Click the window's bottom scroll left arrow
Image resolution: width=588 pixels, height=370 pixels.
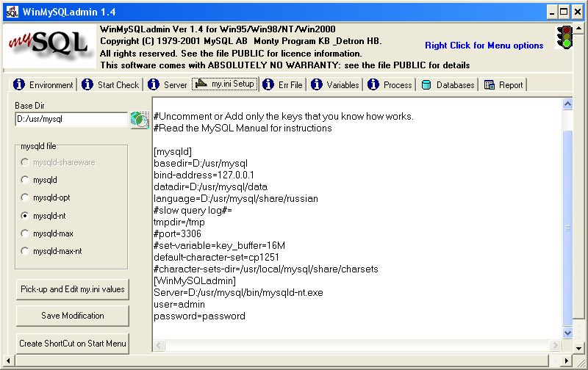[x=8, y=361]
